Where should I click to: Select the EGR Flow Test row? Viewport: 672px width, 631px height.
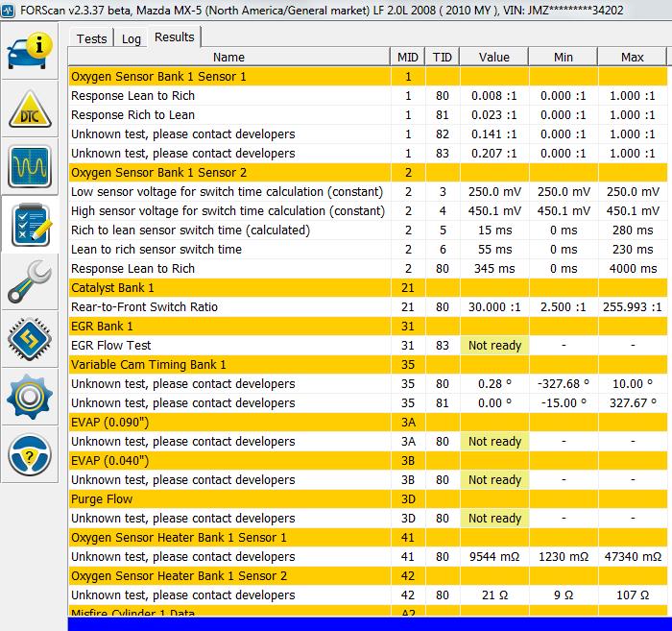(x=368, y=346)
